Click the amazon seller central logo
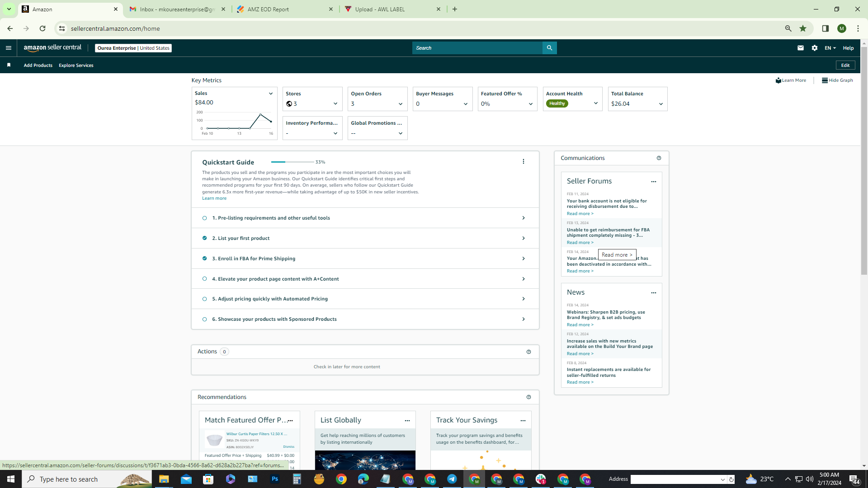 coord(52,48)
